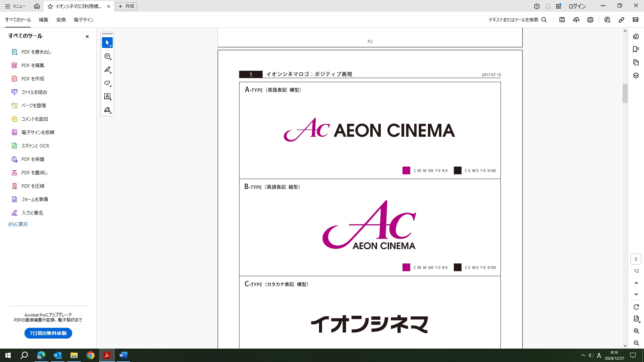Click the search magnifier icon

pos(544,20)
